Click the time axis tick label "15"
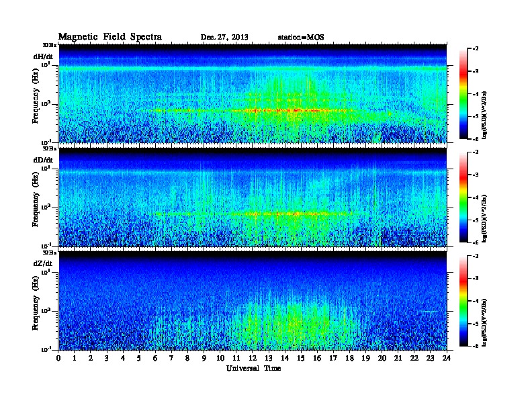 301,358
